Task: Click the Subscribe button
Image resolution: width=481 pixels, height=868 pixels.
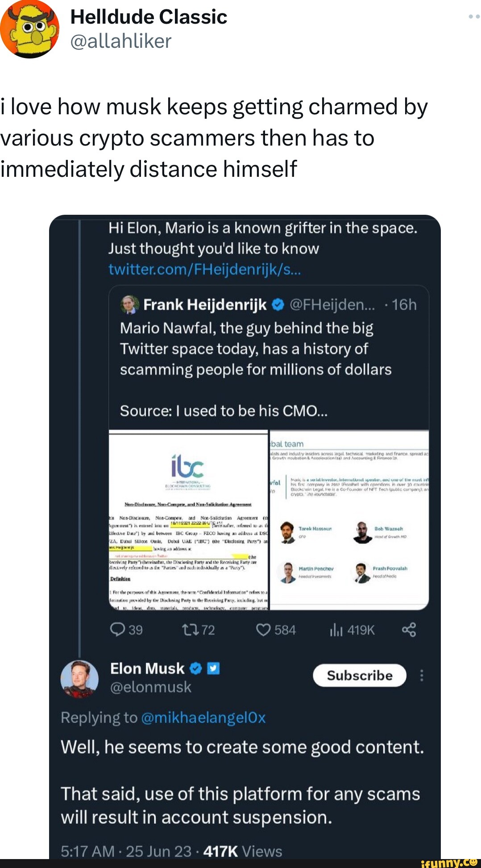Action: click(x=359, y=676)
